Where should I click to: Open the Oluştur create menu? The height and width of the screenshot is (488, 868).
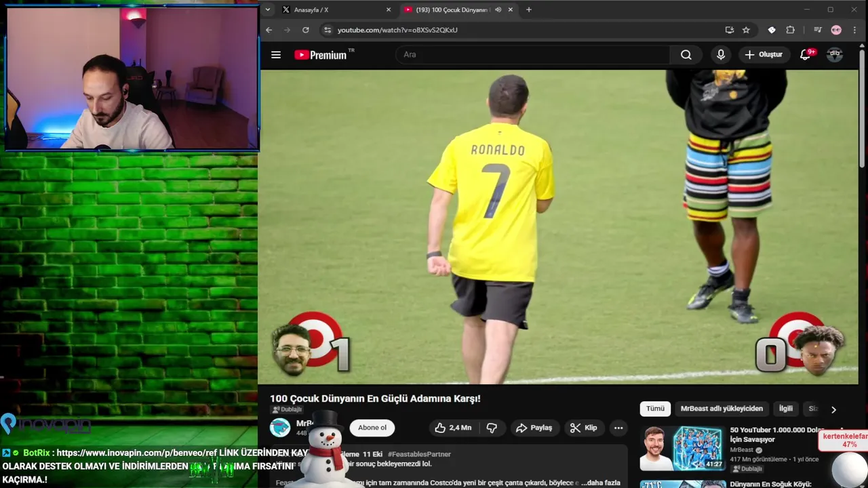[764, 55]
